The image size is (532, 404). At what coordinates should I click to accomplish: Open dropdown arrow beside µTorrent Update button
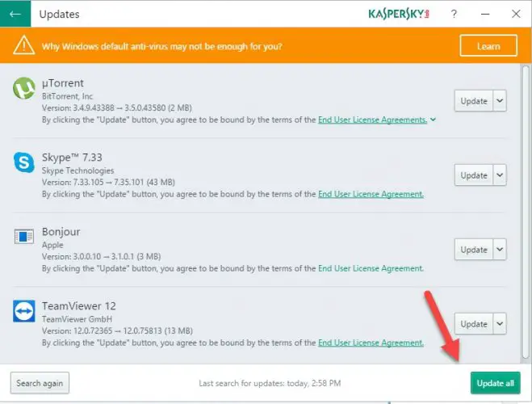coord(500,101)
